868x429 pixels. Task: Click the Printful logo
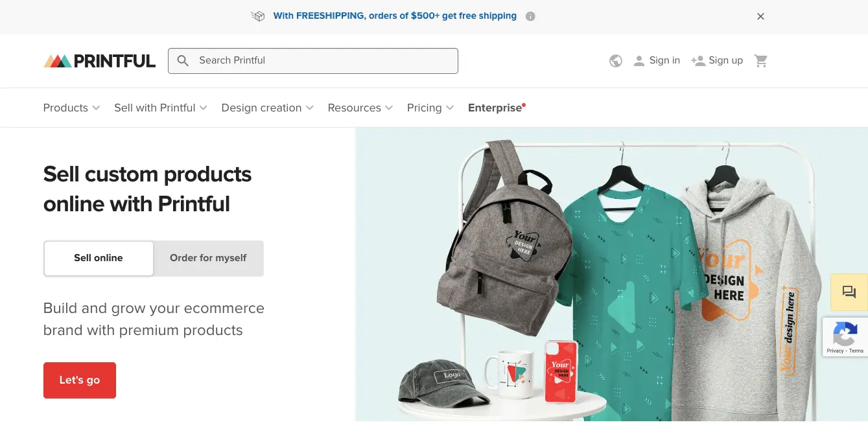(99, 60)
